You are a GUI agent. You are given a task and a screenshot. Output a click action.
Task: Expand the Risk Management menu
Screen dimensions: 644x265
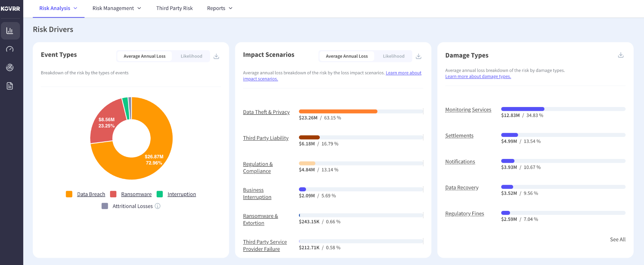click(x=117, y=8)
